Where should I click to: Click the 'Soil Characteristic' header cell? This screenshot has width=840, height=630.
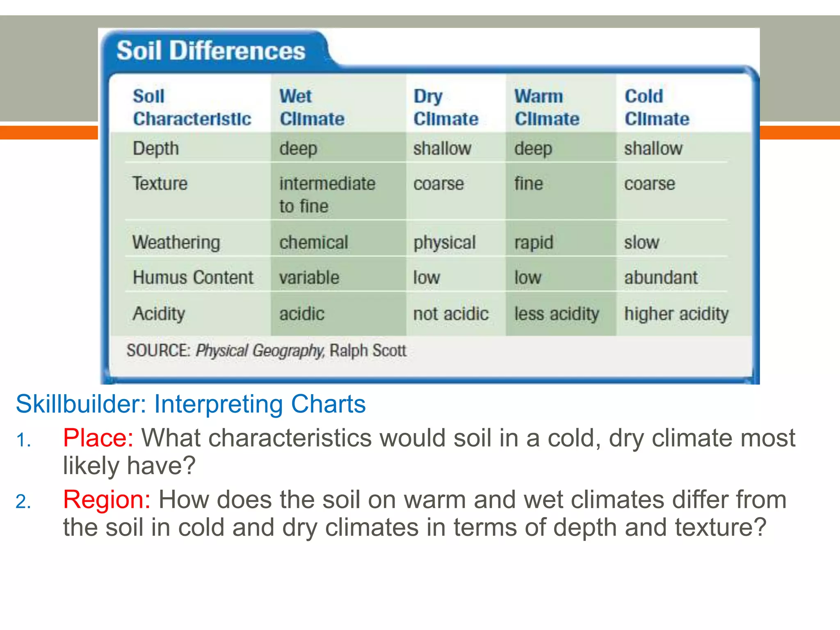[192, 107]
